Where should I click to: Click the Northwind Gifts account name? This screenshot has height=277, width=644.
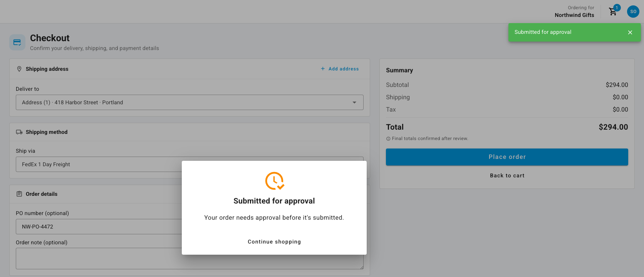tap(574, 15)
